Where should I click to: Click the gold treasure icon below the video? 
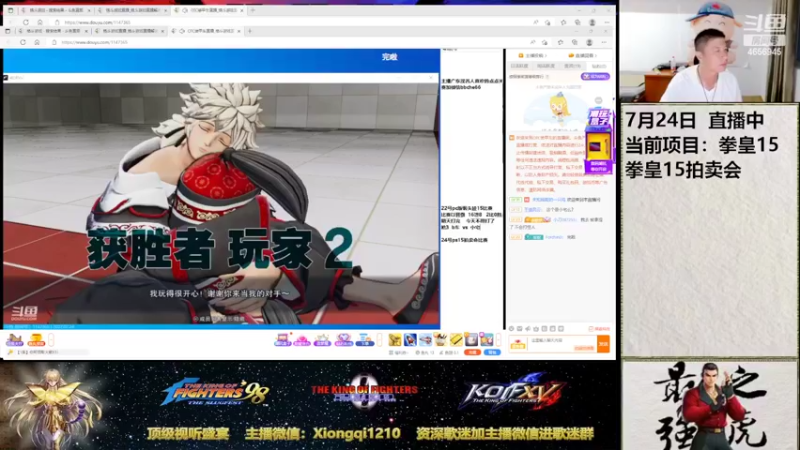tap(36, 340)
